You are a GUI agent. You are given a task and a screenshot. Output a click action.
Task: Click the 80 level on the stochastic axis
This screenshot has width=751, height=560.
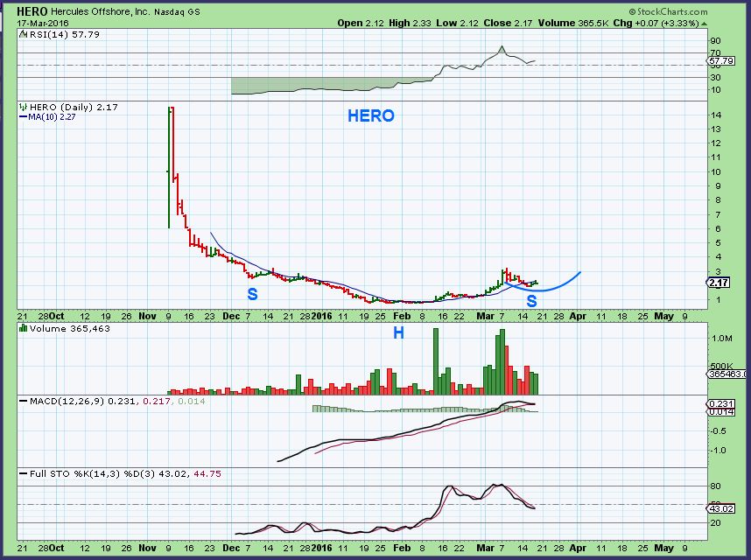pos(716,486)
